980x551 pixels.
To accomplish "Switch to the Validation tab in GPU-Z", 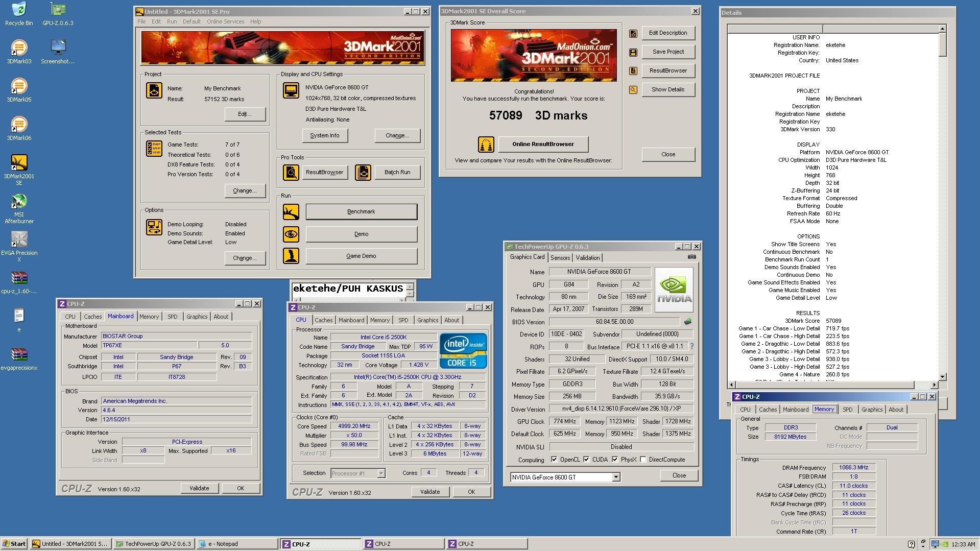I will coord(587,258).
